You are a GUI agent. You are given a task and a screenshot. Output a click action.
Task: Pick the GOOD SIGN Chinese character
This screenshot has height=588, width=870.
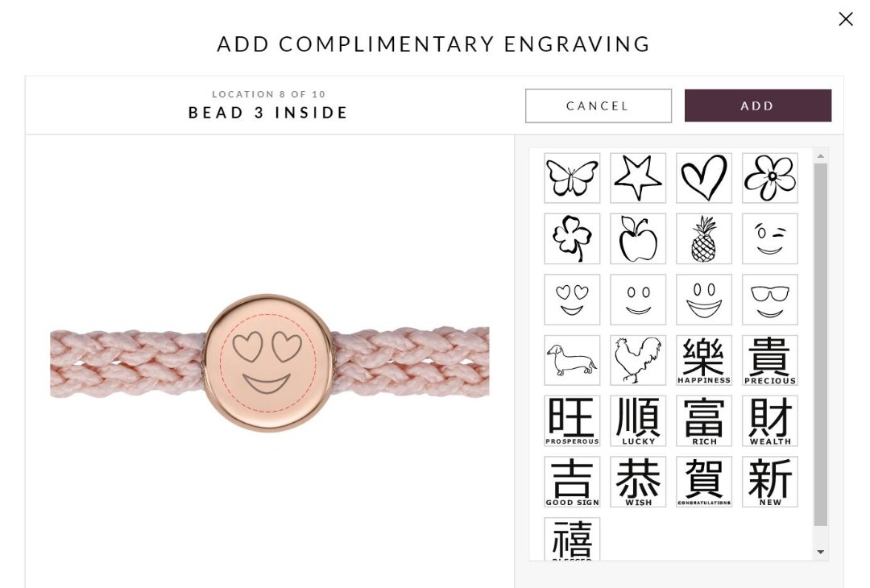click(572, 482)
